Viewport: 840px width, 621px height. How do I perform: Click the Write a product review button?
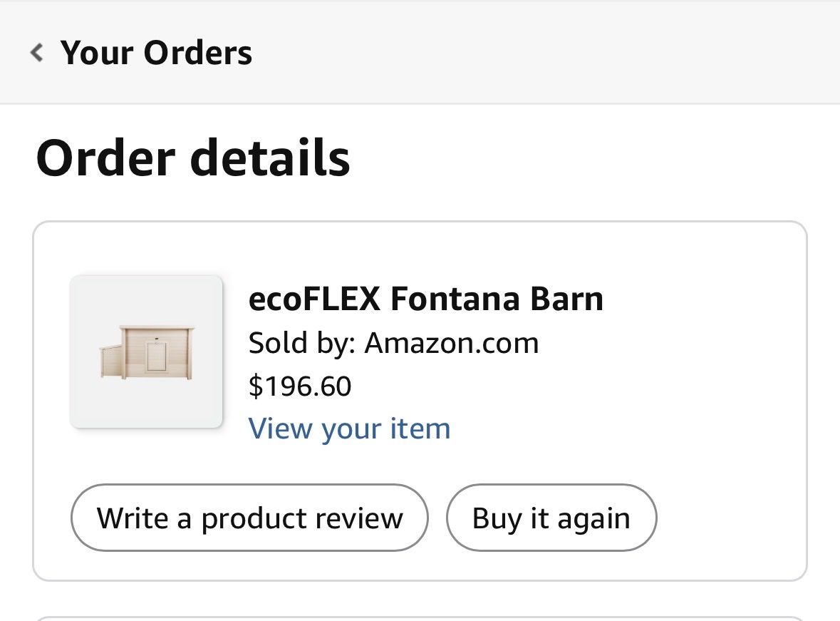249,518
